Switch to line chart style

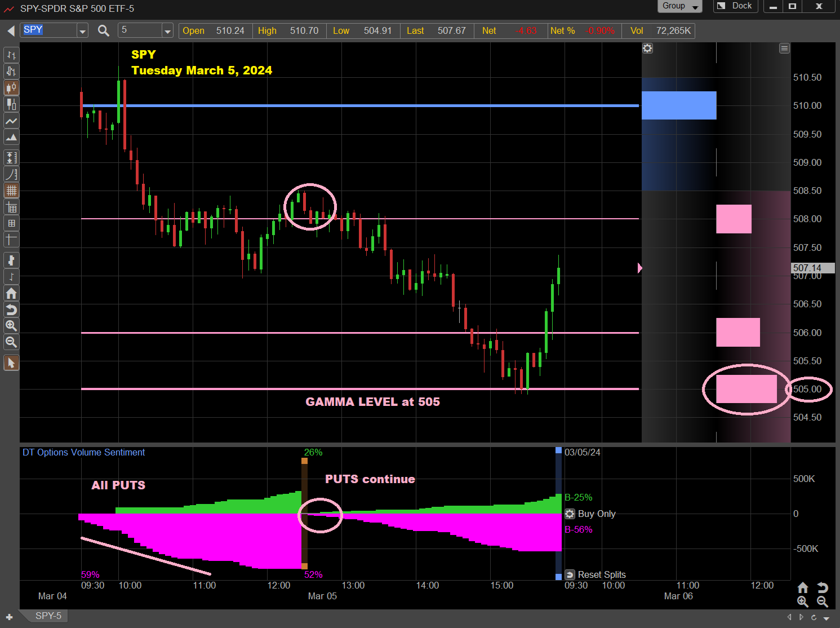click(11, 121)
